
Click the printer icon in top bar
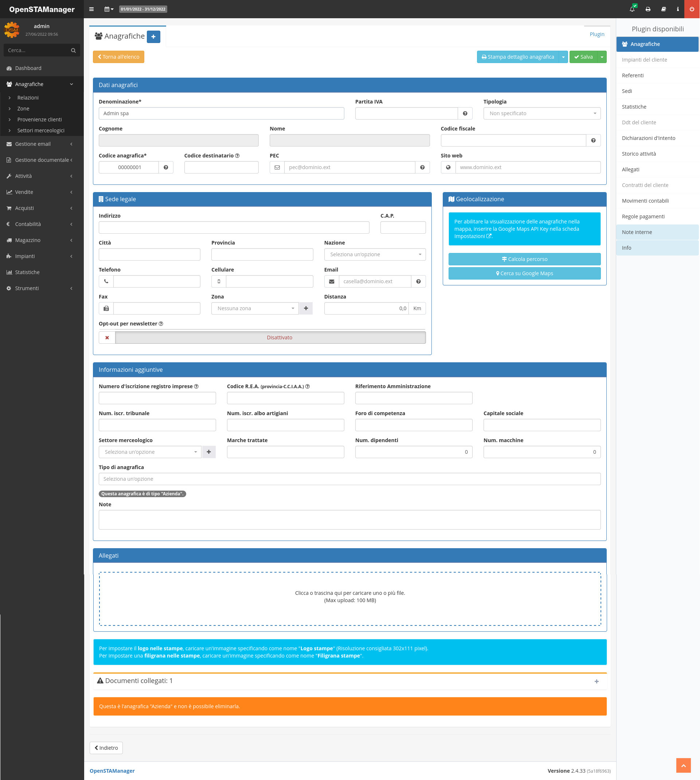pyautogui.click(x=648, y=9)
